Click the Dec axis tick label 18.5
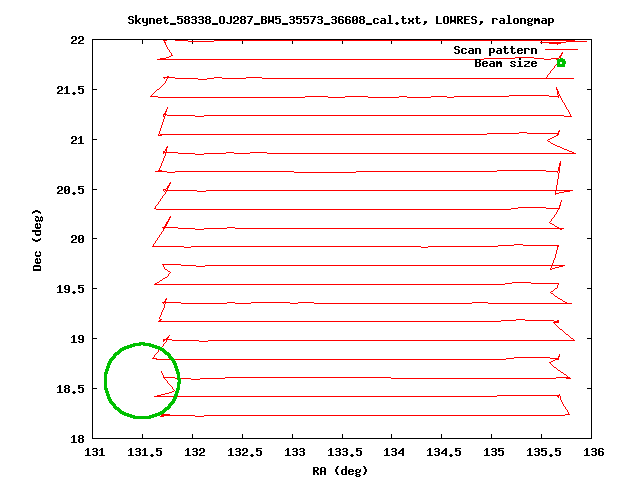Screen dimensions: 640x480 tap(70, 389)
